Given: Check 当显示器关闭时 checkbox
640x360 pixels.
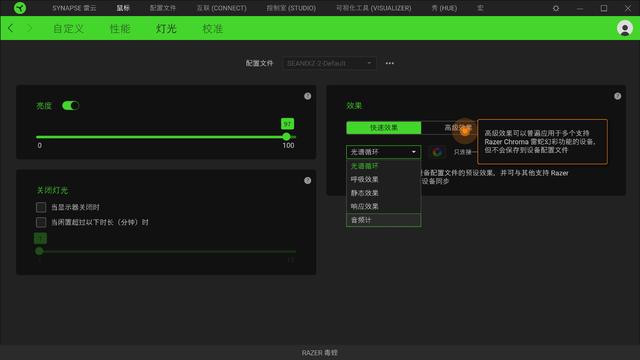Looking at the screenshot, I should (41, 207).
